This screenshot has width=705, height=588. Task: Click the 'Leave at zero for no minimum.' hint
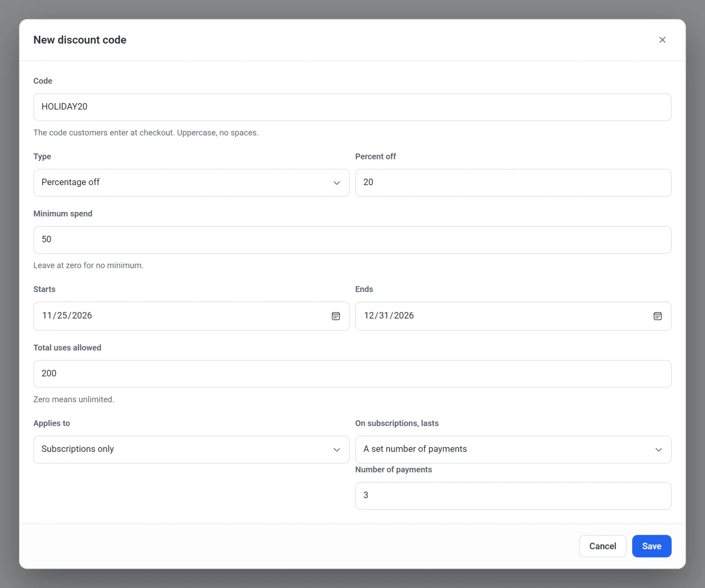89,265
